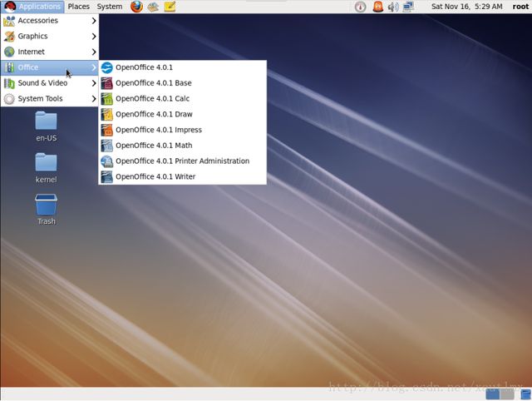
Task: Click the OpenOffice Impress icon
Action: pos(107,130)
